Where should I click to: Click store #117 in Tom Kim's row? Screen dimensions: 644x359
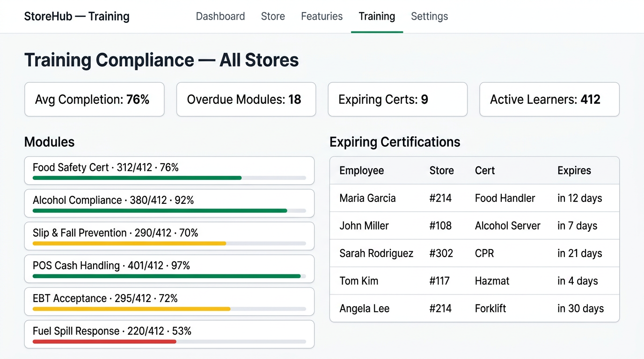point(439,281)
